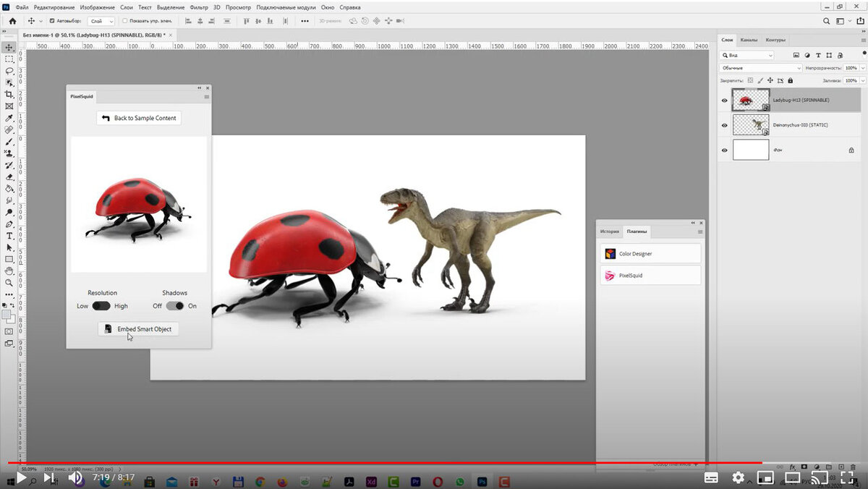
Task: Switch to the Каналы tab
Action: [749, 40]
